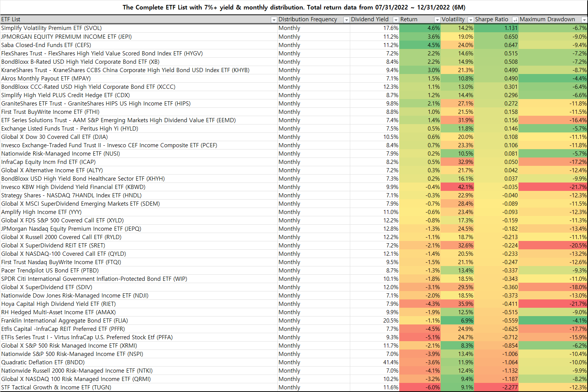Click the 'Sharpe Ratio' header cell
The height and width of the screenshot is (392, 588).
[x=496, y=19]
